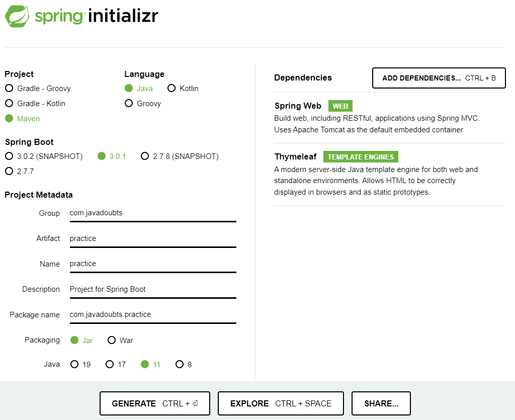Select Gradle - Groovy project type
515x420 pixels.
[x=9, y=89]
